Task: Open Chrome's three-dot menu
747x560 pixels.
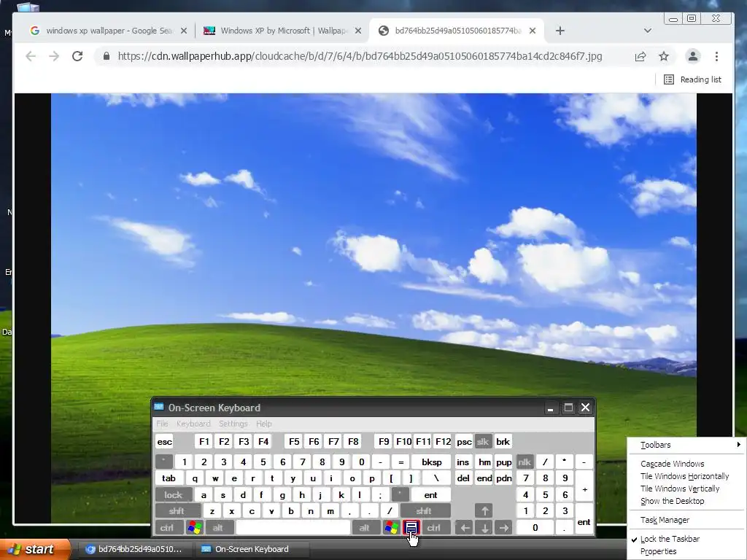Action: (716, 57)
